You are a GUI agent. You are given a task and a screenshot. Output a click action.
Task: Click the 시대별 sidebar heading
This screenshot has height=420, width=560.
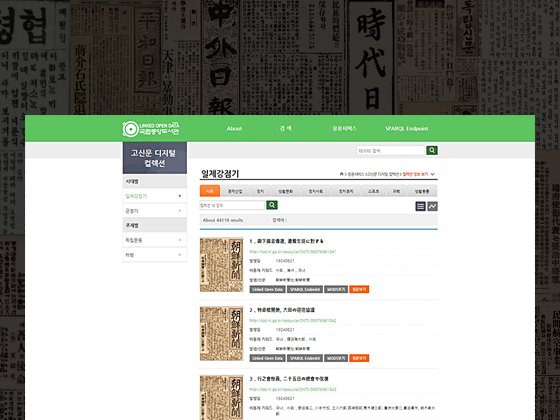(155, 181)
